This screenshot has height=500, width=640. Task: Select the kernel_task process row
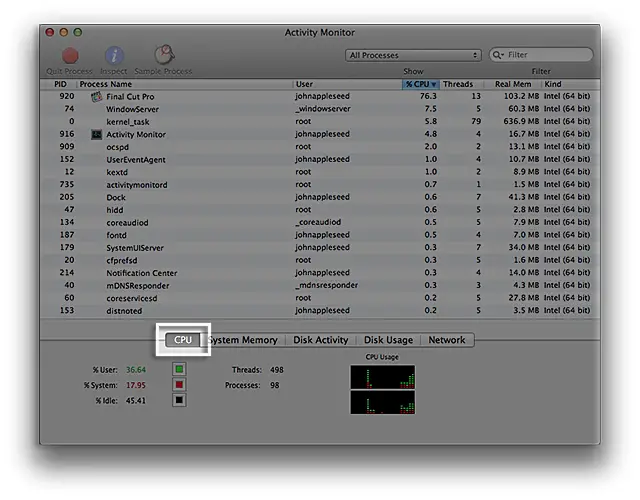point(320,122)
